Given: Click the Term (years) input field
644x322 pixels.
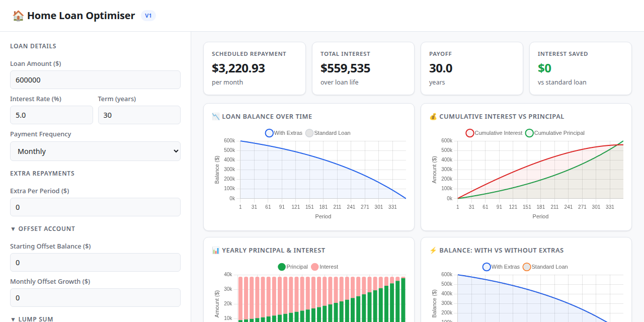Looking at the screenshot, I should click(139, 115).
